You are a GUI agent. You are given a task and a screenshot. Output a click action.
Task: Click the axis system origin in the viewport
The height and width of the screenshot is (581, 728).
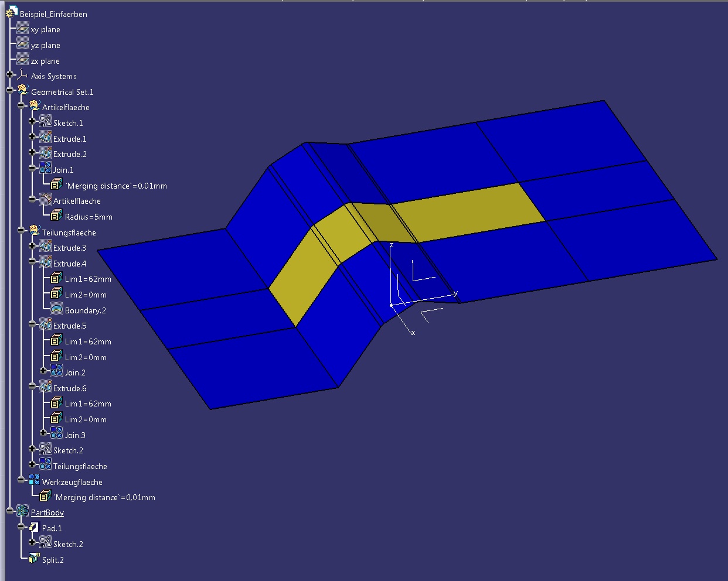click(x=392, y=305)
